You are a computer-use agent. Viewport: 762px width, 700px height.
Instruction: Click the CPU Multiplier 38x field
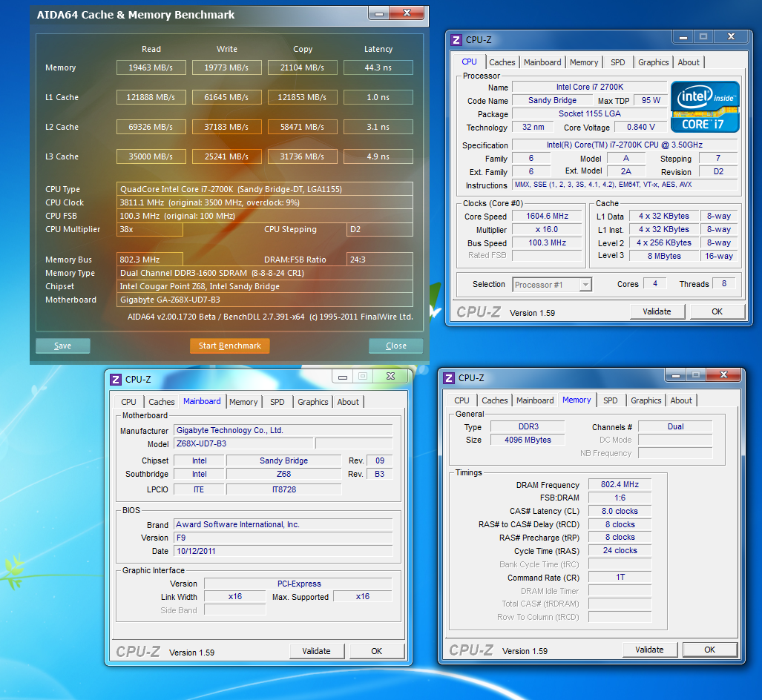tap(150, 229)
